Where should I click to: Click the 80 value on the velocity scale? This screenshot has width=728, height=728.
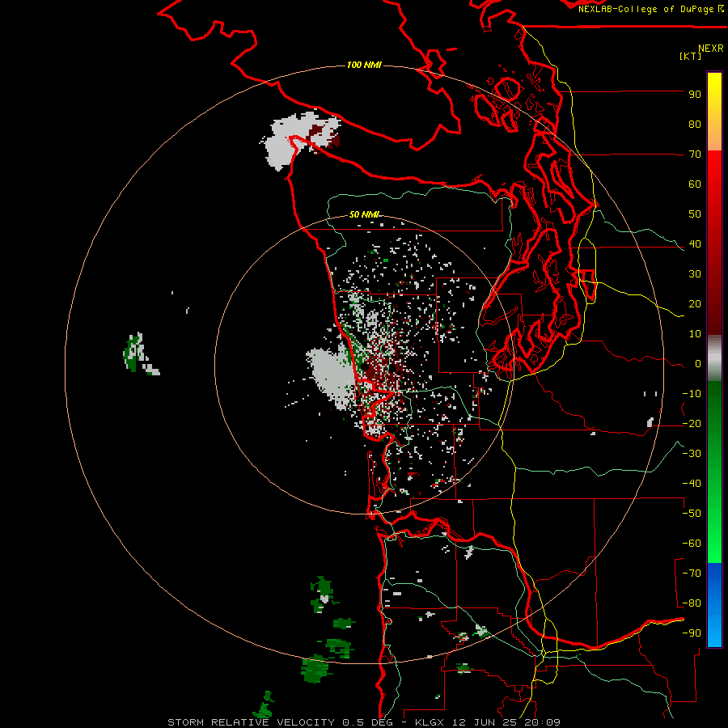[x=695, y=125]
